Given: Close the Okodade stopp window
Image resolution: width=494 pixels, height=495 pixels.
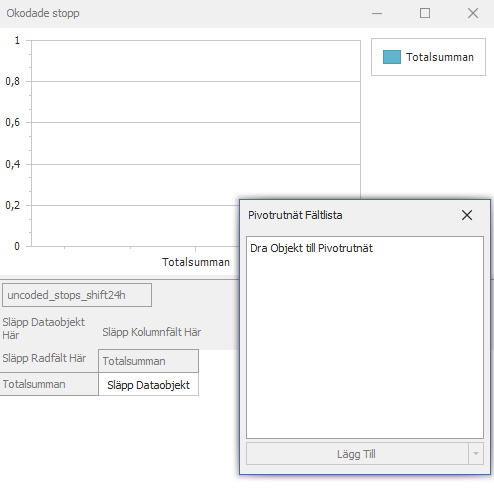Looking at the screenshot, I should 473,13.
